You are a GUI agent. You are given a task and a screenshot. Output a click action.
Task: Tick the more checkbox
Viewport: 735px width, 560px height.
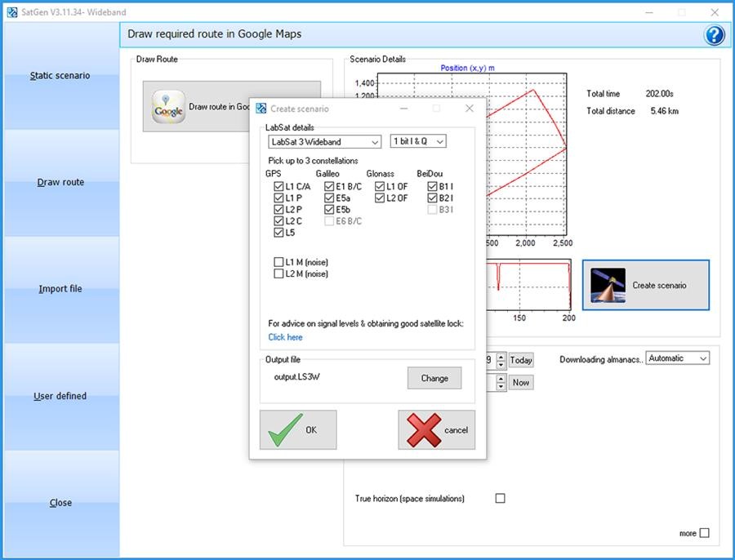click(x=704, y=533)
